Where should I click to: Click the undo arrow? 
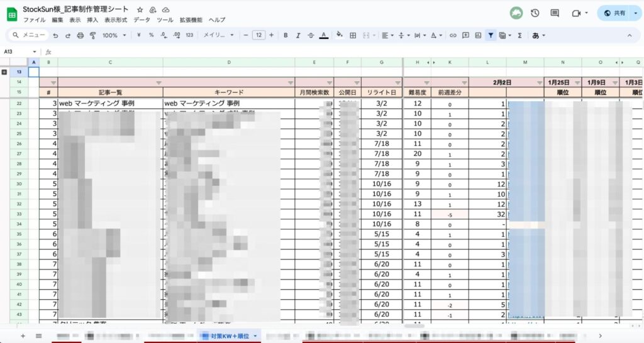(55, 36)
